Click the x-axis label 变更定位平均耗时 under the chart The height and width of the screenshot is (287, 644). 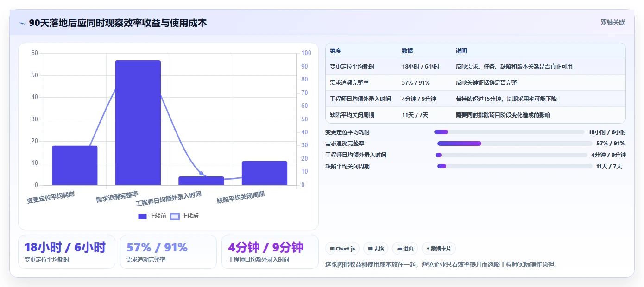click(x=51, y=197)
